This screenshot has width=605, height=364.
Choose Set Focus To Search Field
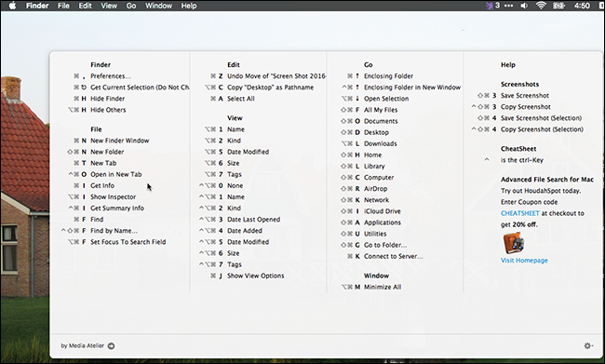click(128, 242)
